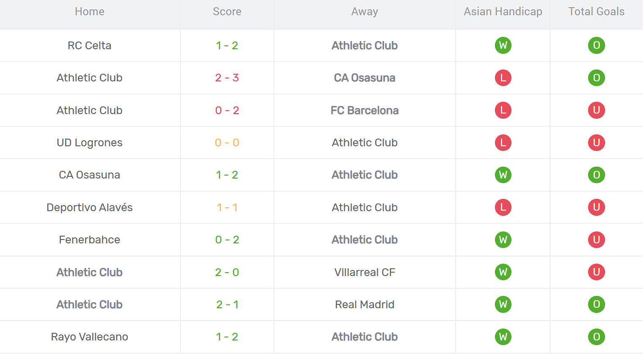The image size is (644, 354).
Task: Click the W handicap badge in Fenerbahce row
Action: (503, 240)
